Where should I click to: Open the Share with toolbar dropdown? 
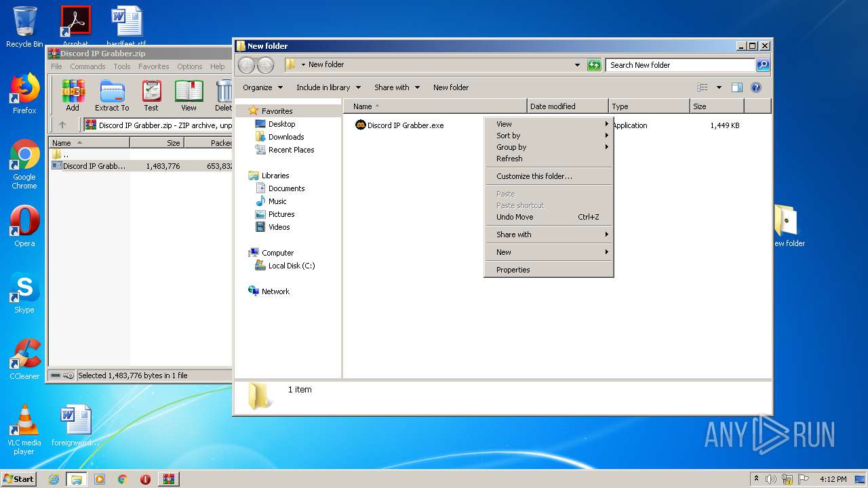[397, 87]
